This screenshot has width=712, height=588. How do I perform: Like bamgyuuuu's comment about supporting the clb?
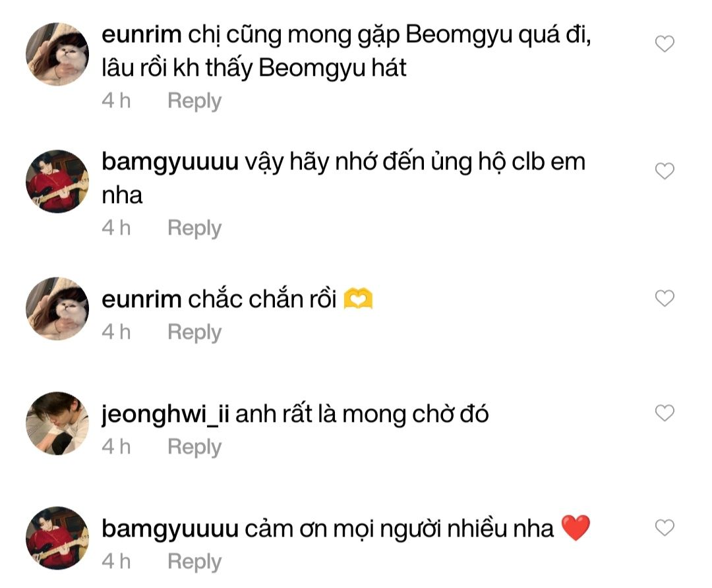665,171
